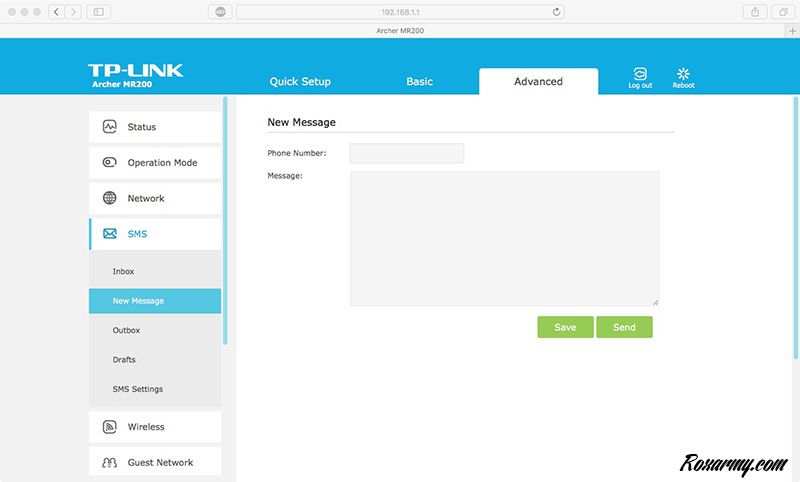Switch to the Quick Setup tab

[x=300, y=82]
